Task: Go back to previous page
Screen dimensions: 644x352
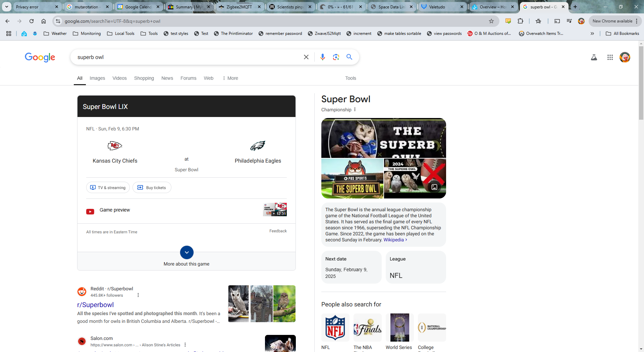Action: click(7, 21)
